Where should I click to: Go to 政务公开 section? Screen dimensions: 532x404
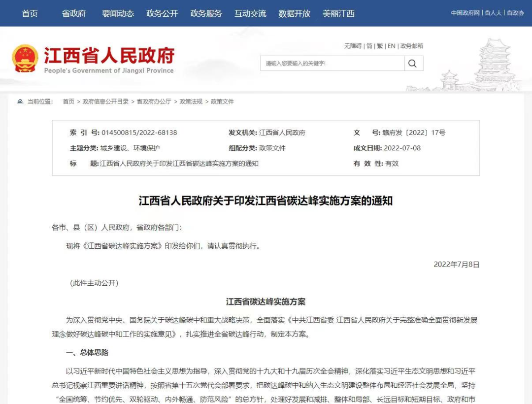[162, 14]
